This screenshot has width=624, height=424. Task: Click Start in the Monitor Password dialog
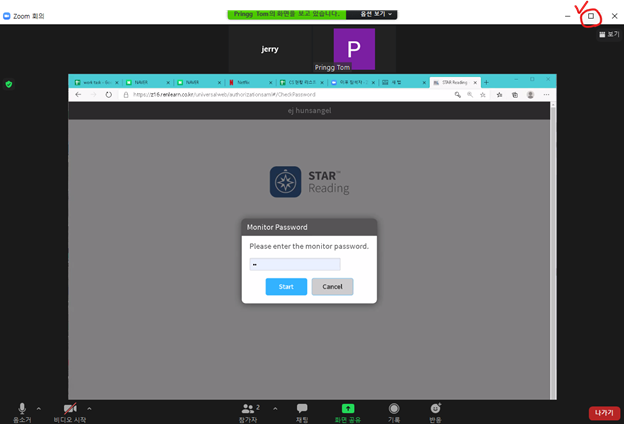[x=286, y=287]
